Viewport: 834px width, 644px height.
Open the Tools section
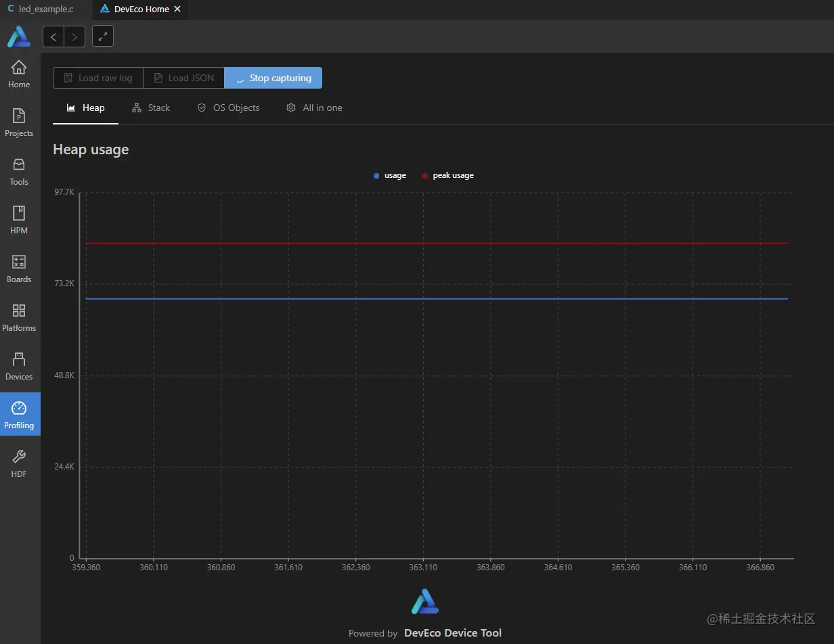tap(18, 170)
